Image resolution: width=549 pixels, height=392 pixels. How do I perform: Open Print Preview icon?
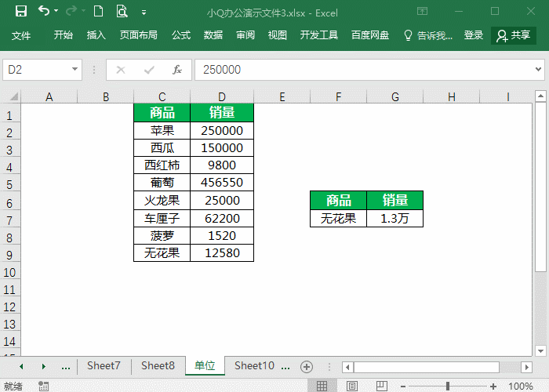pos(122,11)
